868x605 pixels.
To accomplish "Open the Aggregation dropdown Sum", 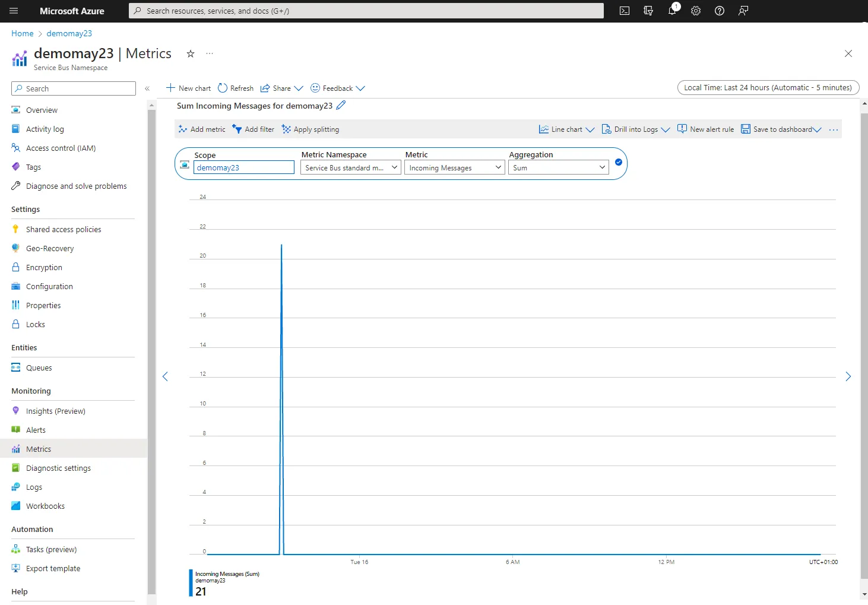I will (559, 167).
